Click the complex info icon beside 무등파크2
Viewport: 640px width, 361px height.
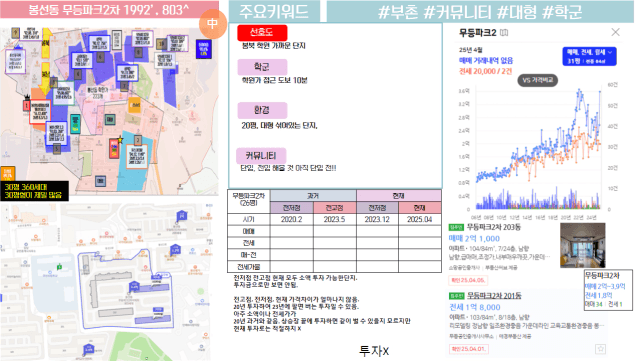click(504, 33)
